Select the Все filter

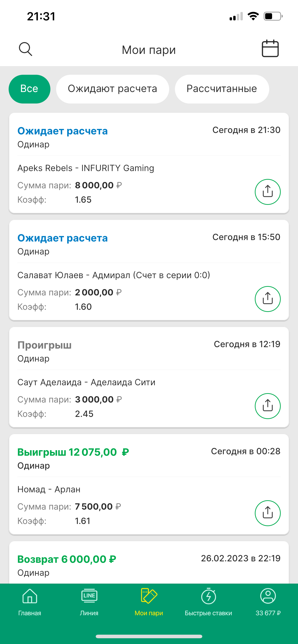(x=29, y=89)
